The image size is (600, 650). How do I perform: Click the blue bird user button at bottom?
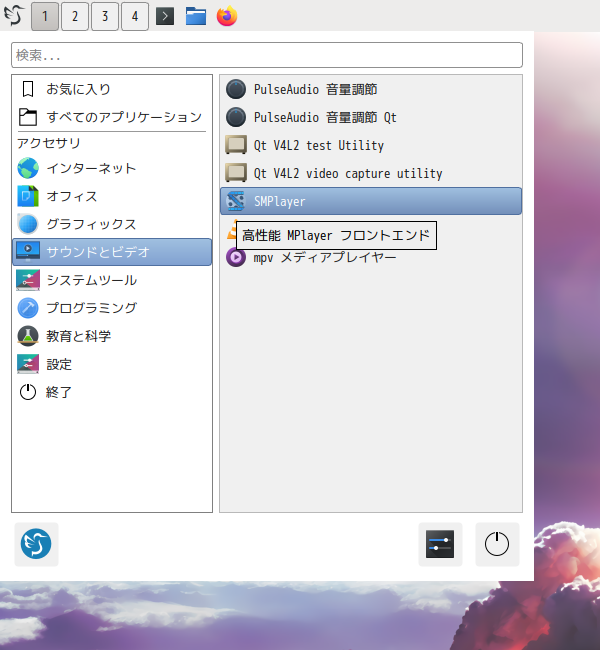[36, 544]
